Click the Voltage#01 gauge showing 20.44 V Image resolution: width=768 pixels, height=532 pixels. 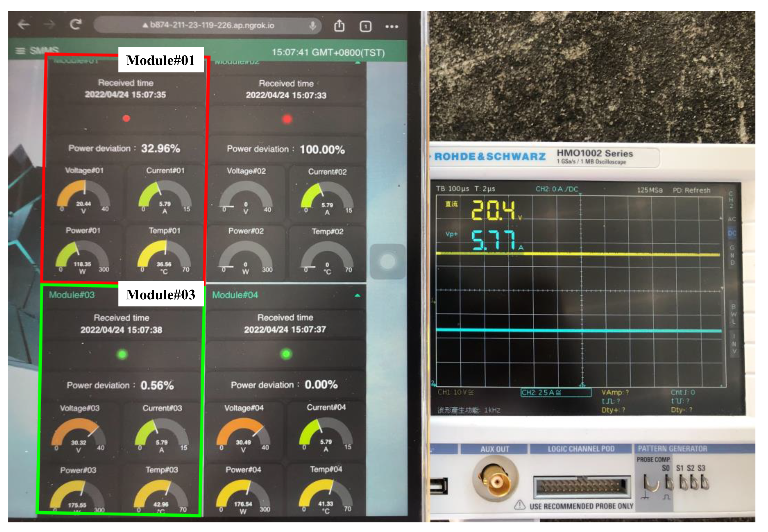84,197
